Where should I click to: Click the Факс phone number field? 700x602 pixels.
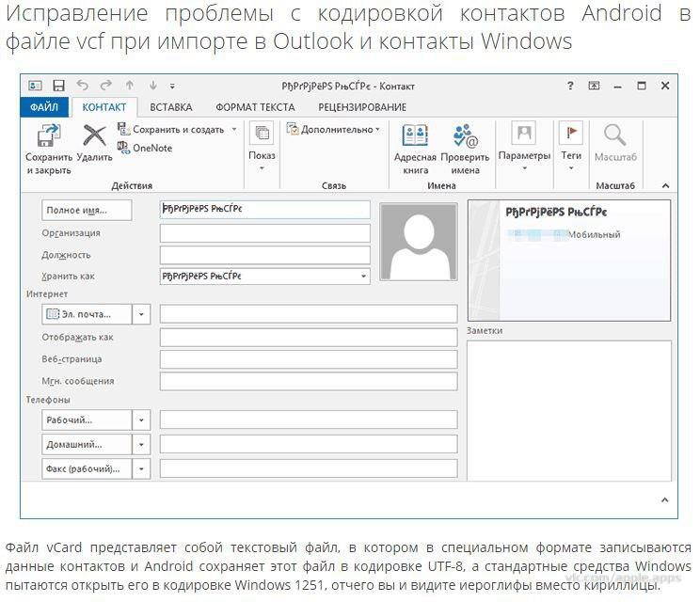coord(309,468)
